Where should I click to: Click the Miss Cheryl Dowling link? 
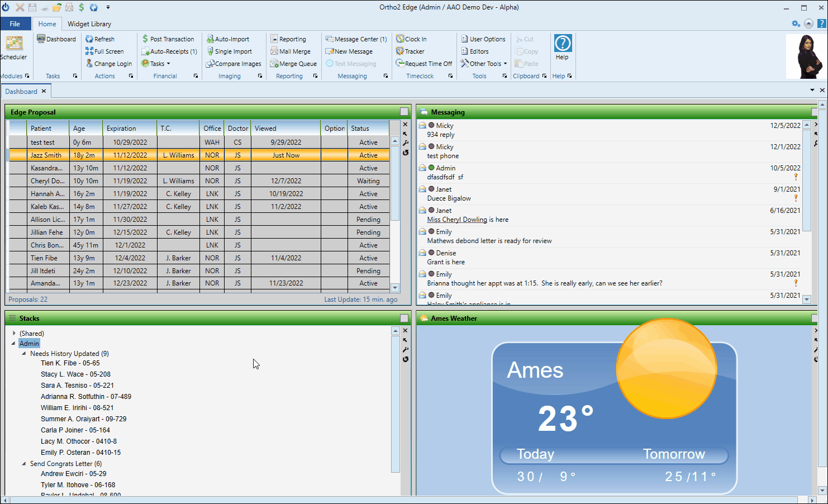456,220
